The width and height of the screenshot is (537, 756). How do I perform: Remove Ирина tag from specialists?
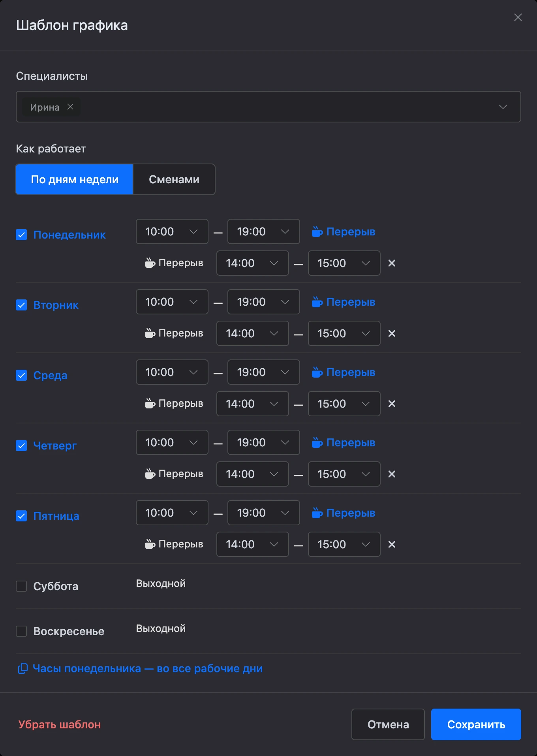(70, 107)
